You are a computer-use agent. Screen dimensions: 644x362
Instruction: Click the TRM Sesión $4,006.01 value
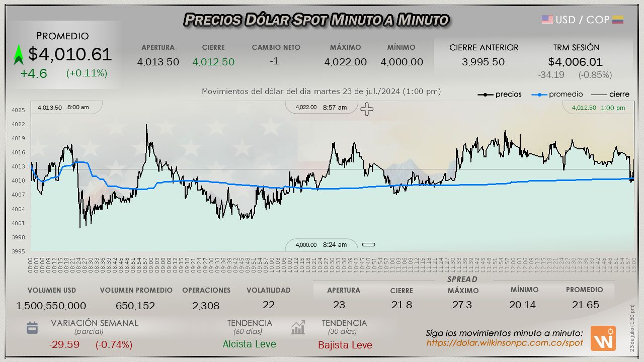coord(575,62)
